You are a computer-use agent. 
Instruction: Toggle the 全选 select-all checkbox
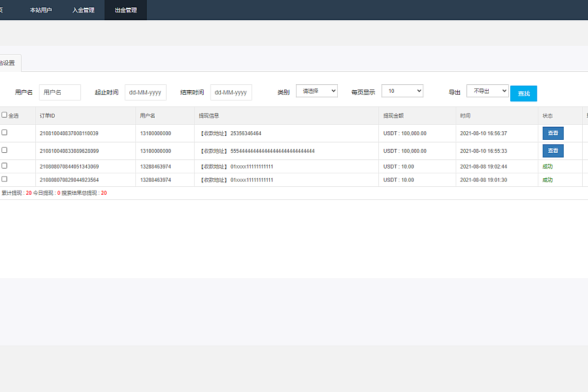[5, 115]
